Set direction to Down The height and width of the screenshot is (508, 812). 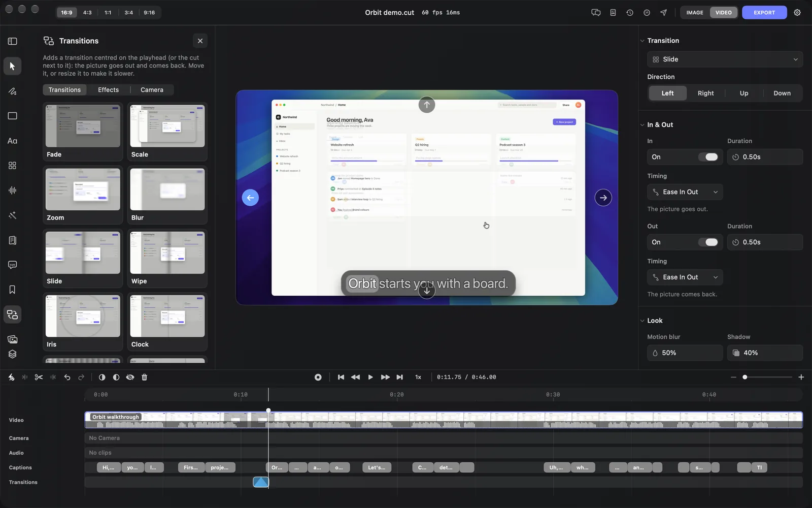coord(782,93)
